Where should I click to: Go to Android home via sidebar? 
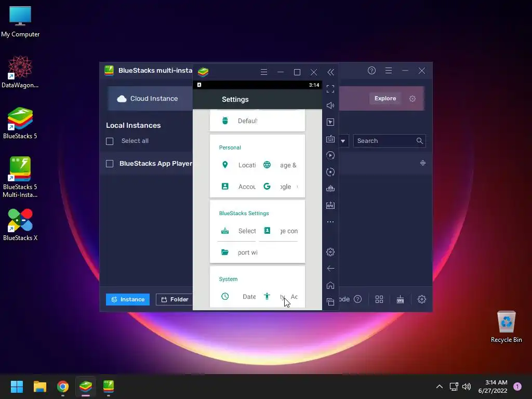[330, 285]
